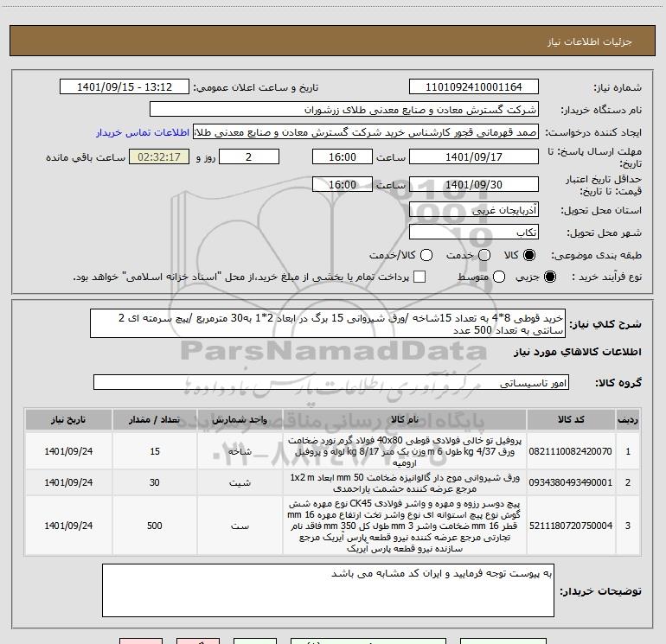
Task: Click the unit cell ست
Action: [240, 526]
